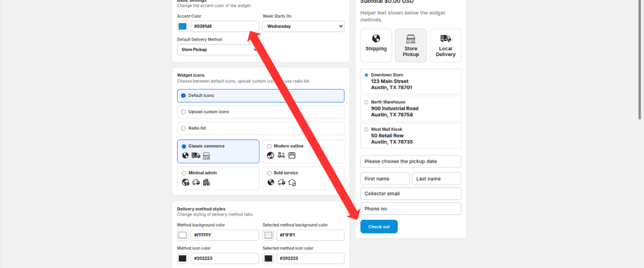Click the Last name field
Image resolution: width=644 pixels, height=268 pixels.
pyautogui.click(x=436, y=179)
